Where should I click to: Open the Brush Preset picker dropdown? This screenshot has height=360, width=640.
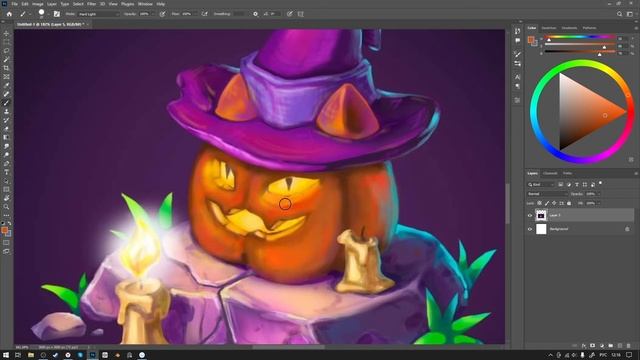point(48,14)
